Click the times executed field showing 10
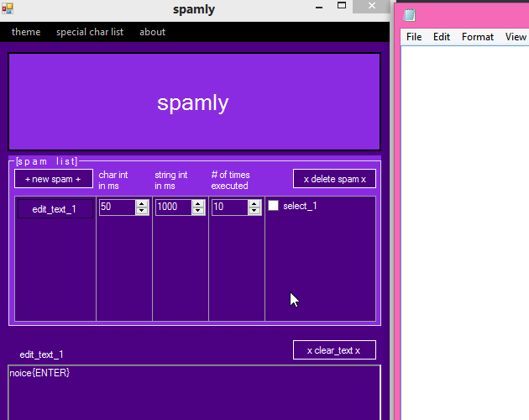This screenshot has width=529, height=420. click(x=230, y=207)
